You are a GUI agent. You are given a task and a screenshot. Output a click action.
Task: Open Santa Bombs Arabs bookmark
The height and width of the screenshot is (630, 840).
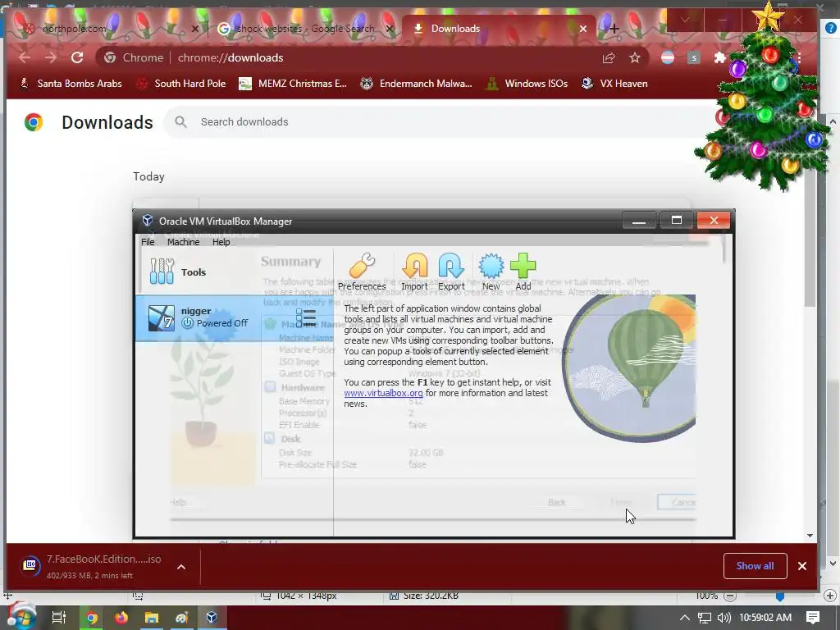[71, 84]
